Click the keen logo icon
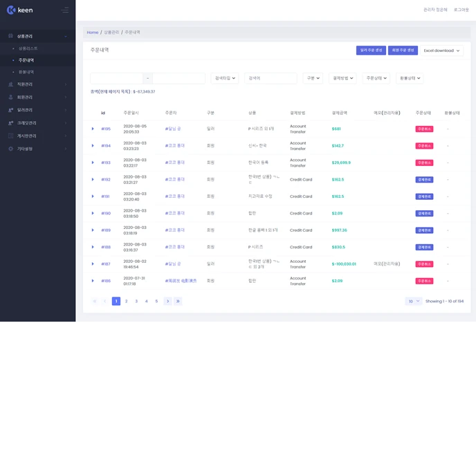Image resolution: width=476 pixels, height=460 pixels. tap(11, 10)
